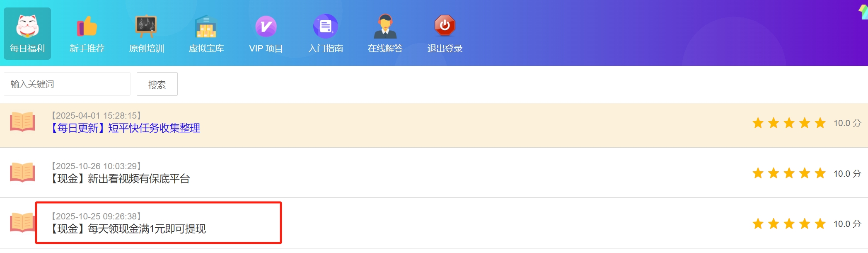
Task: Click the purple VIP 项目 icon
Action: (266, 26)
